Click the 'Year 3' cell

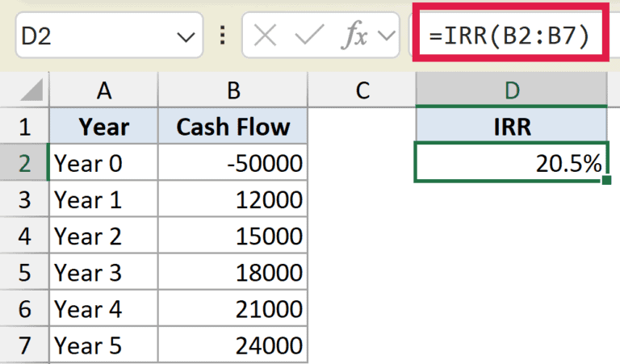[x=103, y=272]
